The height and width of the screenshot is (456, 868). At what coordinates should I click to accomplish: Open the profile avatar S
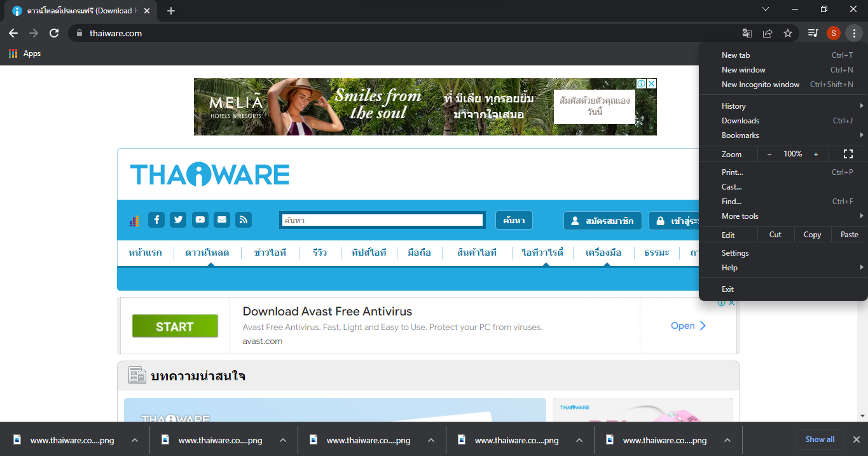pos(833,33)
